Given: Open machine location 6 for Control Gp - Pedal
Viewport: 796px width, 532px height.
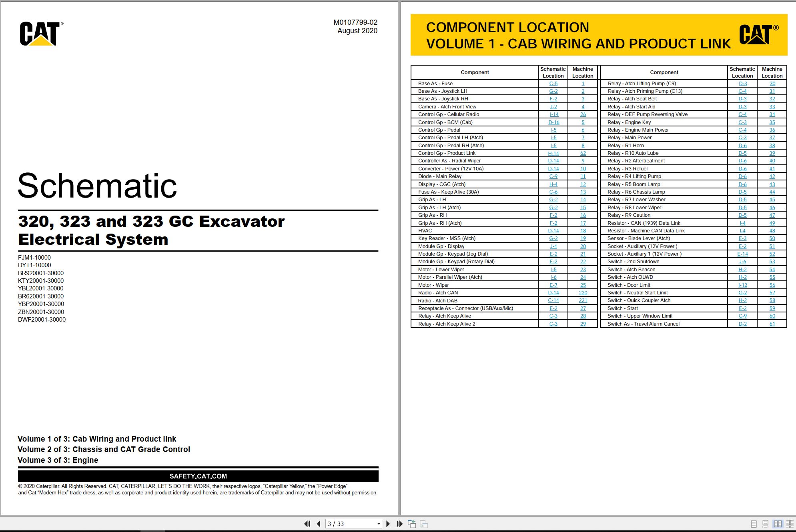Looking at the screenshot, I should 583,130.
